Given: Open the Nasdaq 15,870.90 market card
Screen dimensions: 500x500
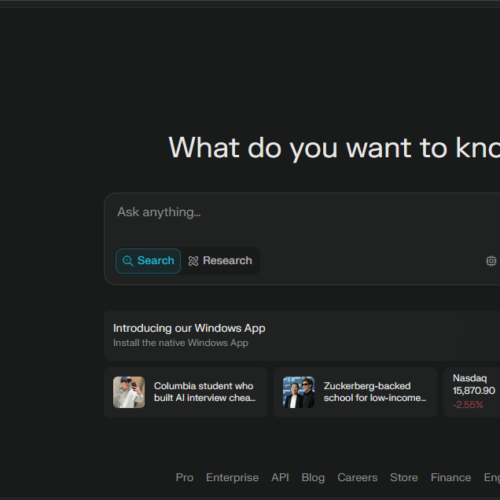Looking at the screenshot, I should pos(472,392).
